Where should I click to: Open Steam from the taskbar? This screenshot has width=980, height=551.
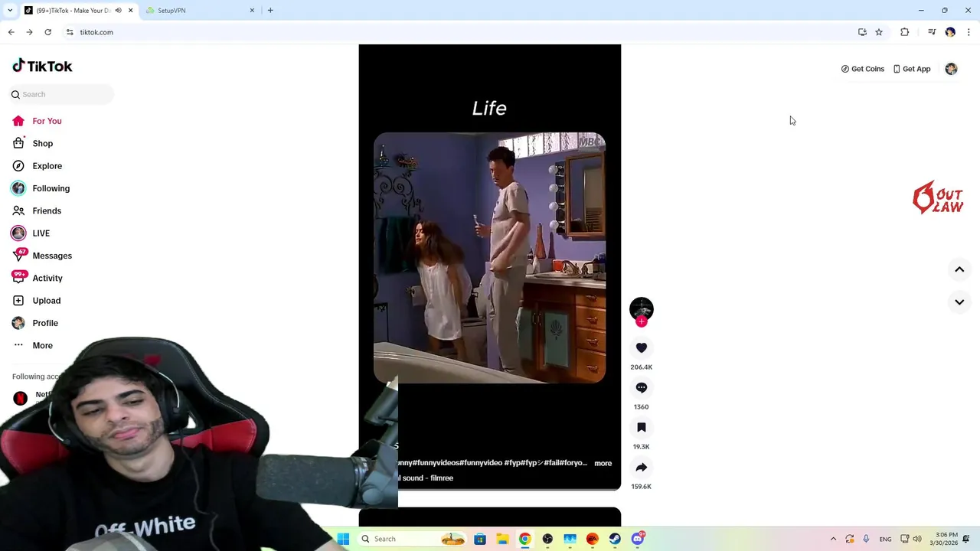615,539
